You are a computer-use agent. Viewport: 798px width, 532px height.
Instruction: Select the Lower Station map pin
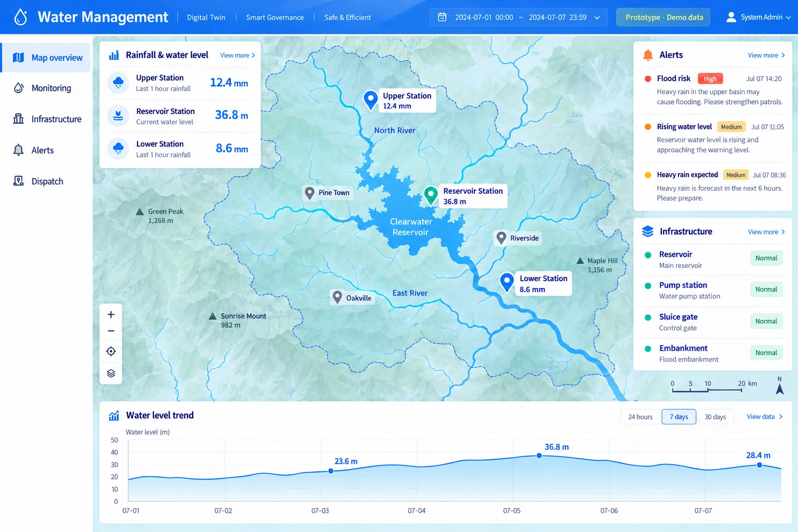coord(507,282)
